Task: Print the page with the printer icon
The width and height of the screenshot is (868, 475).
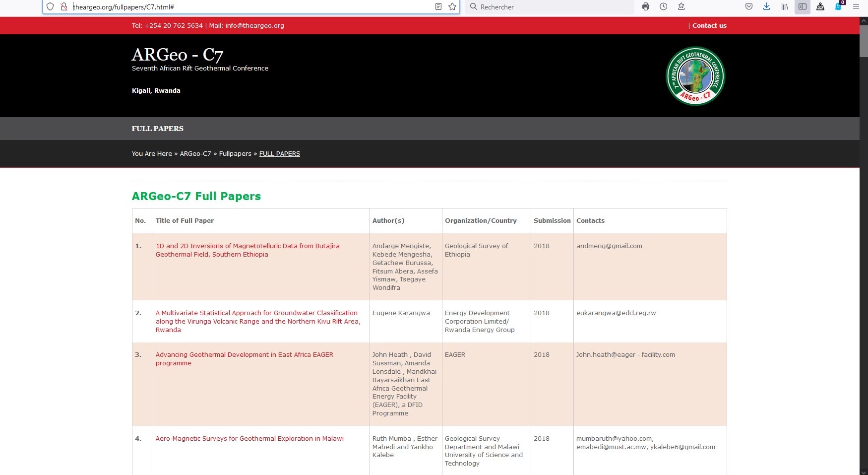Action: coord(646,6)
